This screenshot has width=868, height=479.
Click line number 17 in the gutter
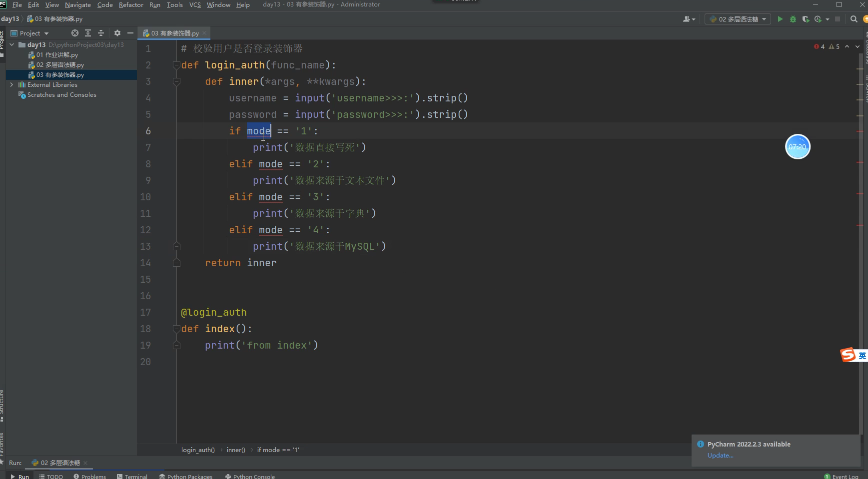click(145, 312)
